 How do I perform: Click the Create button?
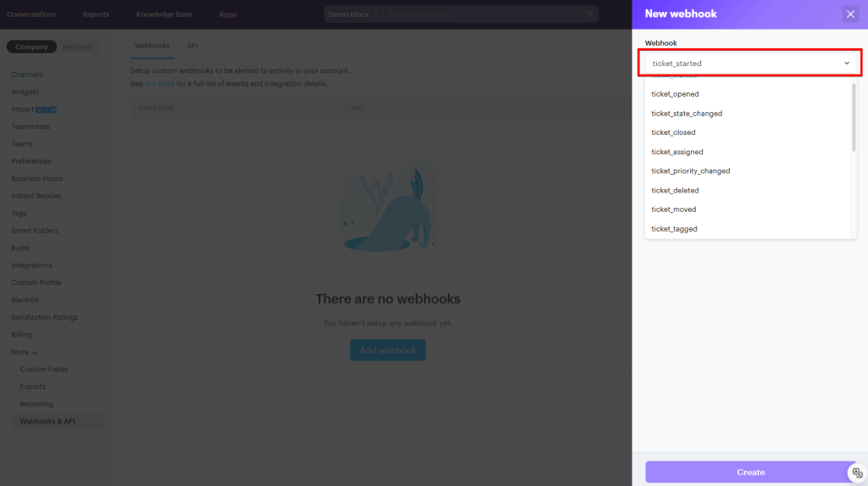click(x=750, y=472)
